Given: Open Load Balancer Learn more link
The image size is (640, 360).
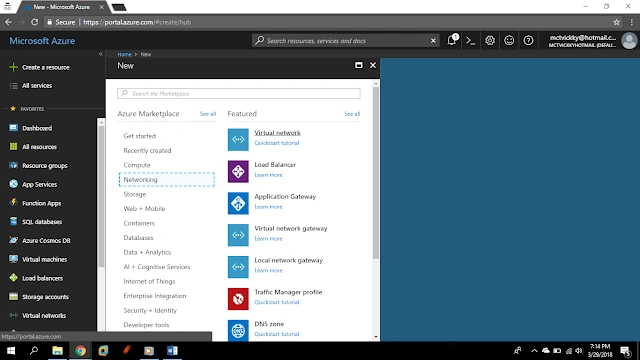Looking at the screenshot, I should tap(268, 175).
